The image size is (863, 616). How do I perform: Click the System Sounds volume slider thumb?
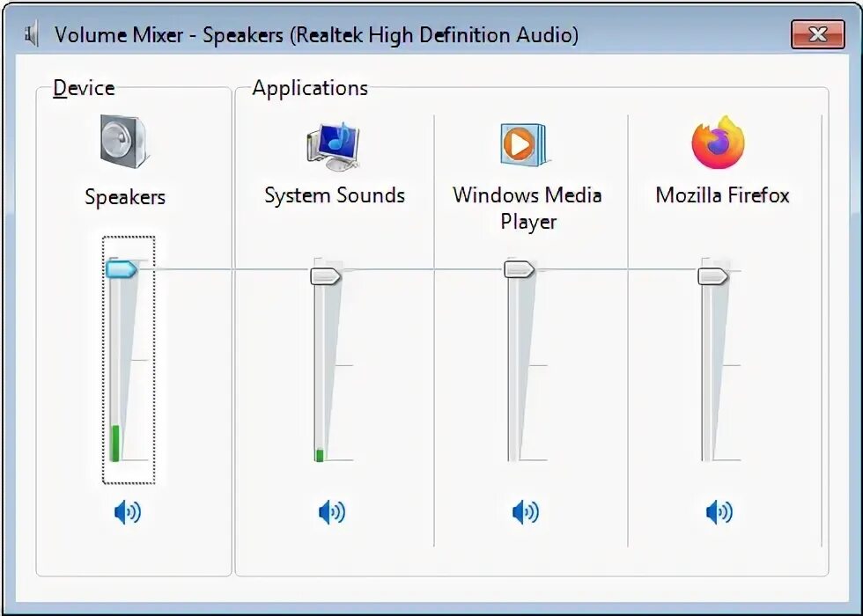click(x=326, y=276)
